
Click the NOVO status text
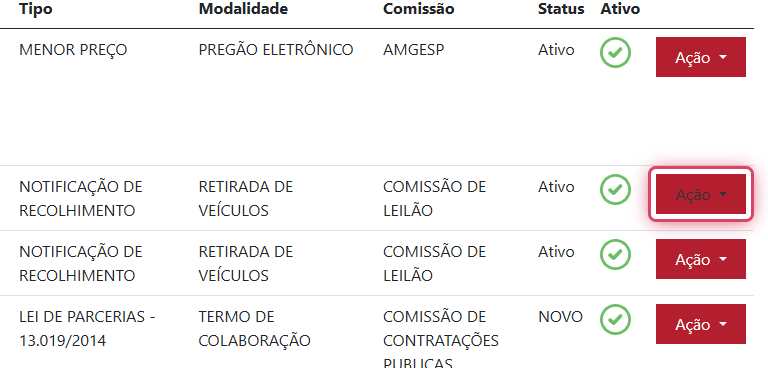(x=560, y=317)
